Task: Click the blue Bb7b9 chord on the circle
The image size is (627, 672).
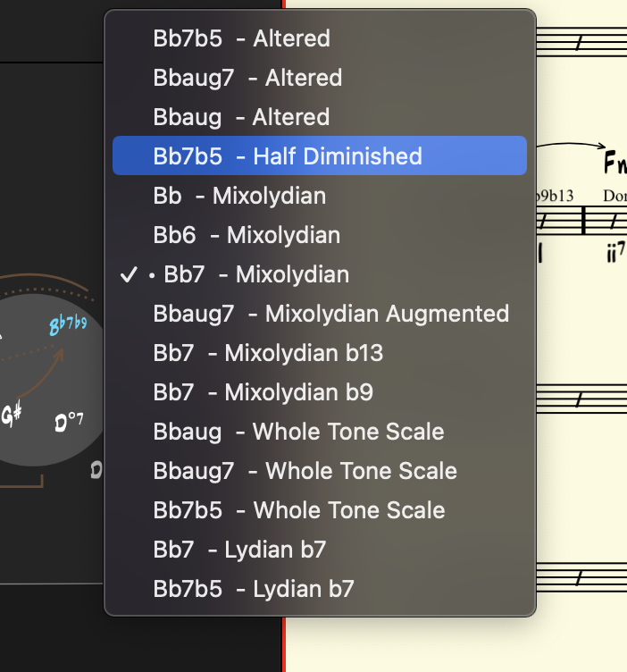Action: tap(67, 326)
